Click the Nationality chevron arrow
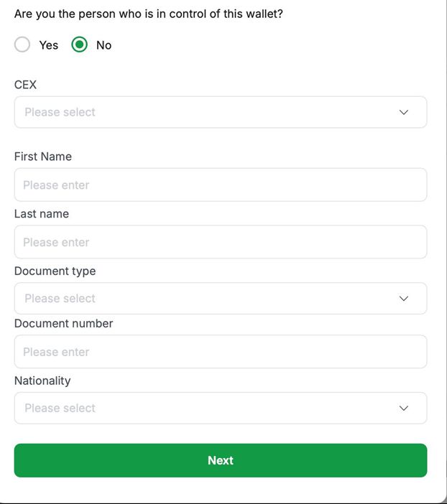The width and height of the screenshot is (447, 504). coord(404,408)
